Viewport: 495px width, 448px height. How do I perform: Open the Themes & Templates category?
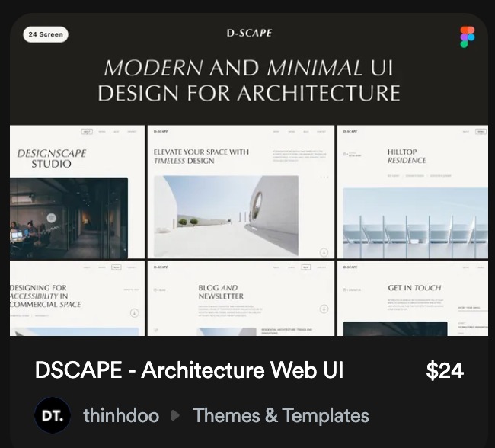pyautogui.click(x=280, y=415)
